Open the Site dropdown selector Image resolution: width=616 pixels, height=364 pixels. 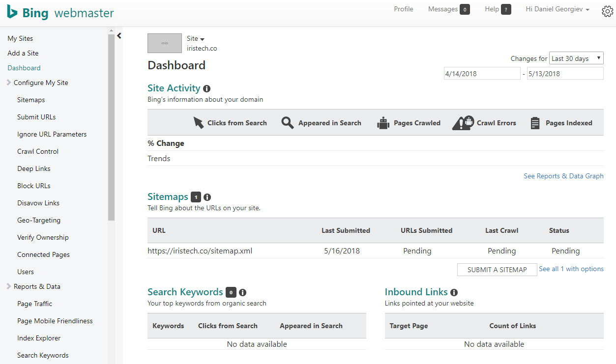click(196, 39)
